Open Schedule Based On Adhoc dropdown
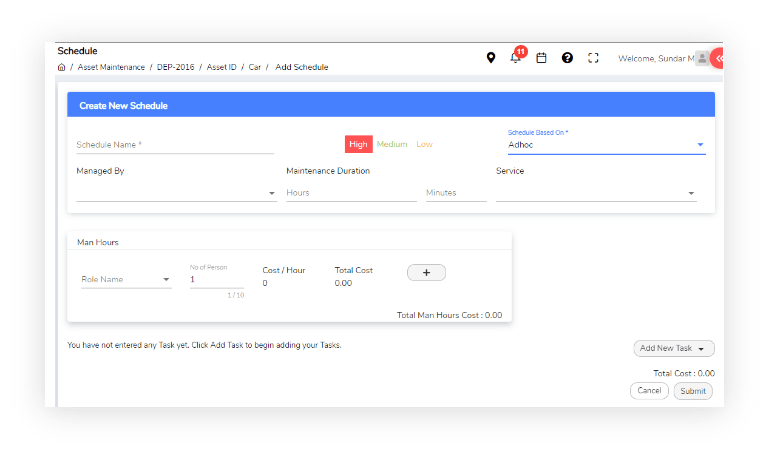This screenshot has height=455, width=769. tap(606, 145)
